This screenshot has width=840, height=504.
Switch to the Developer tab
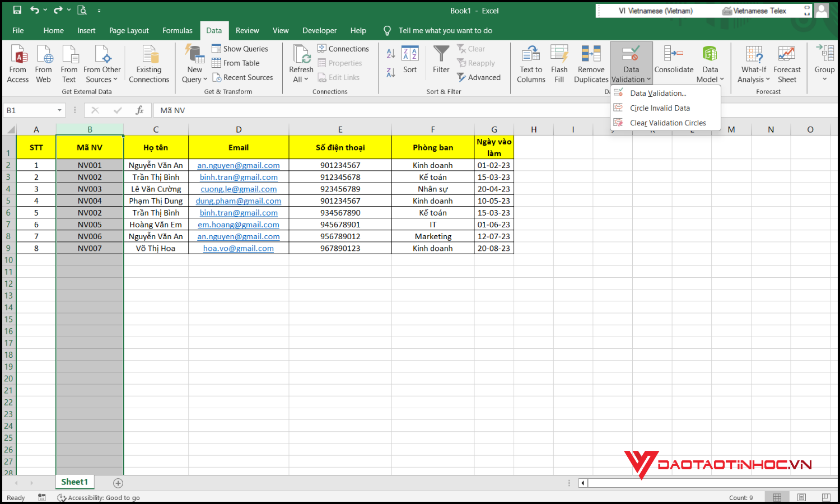(x=319, y=31)
